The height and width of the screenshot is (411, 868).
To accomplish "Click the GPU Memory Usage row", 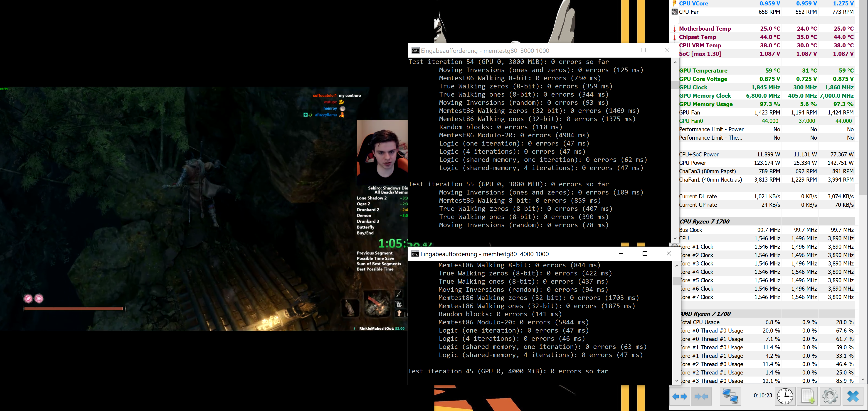I will point(706,104).
